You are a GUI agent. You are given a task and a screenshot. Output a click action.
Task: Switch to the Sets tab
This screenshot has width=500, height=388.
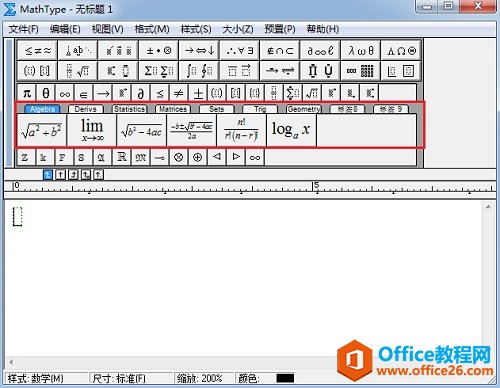[x=217, y=109]
